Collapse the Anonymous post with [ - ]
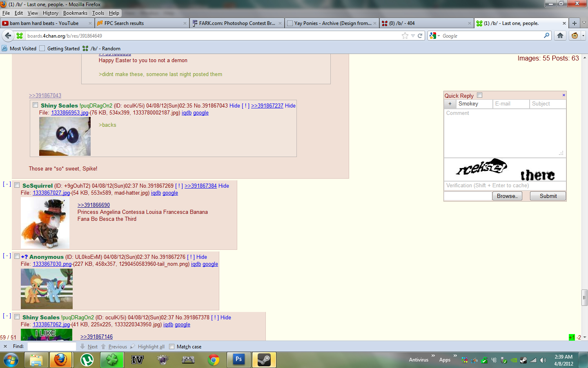 point(7,256)
